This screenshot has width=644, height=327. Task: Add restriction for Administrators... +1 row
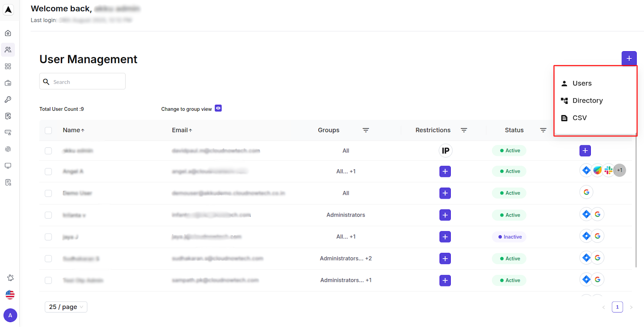click(445, 280)
